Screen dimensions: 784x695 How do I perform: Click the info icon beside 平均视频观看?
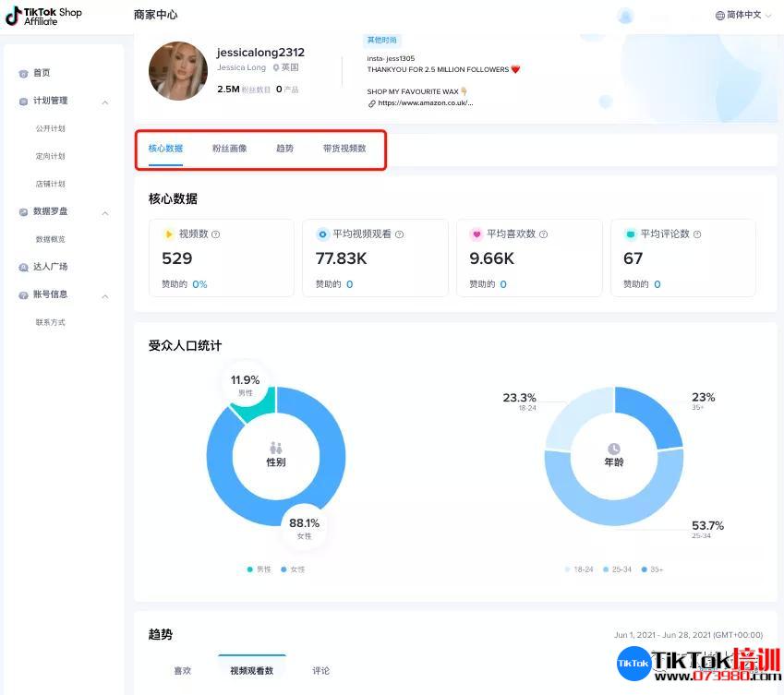399,234
